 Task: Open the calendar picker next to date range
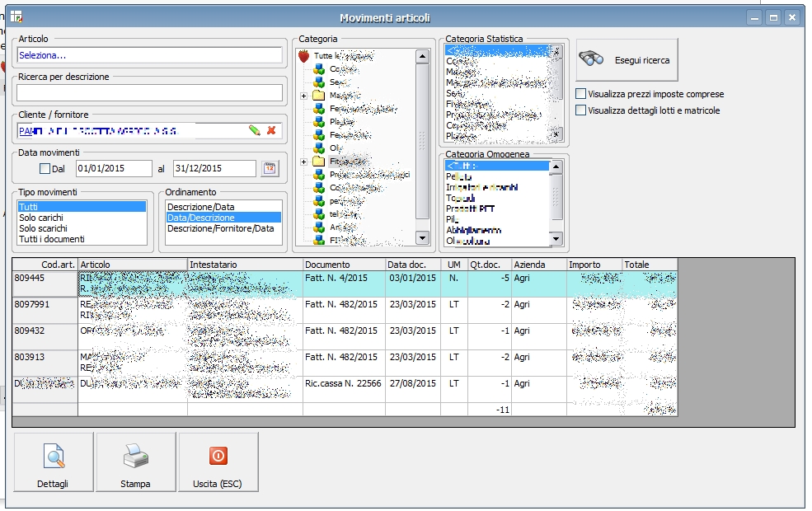pos(269,168)
